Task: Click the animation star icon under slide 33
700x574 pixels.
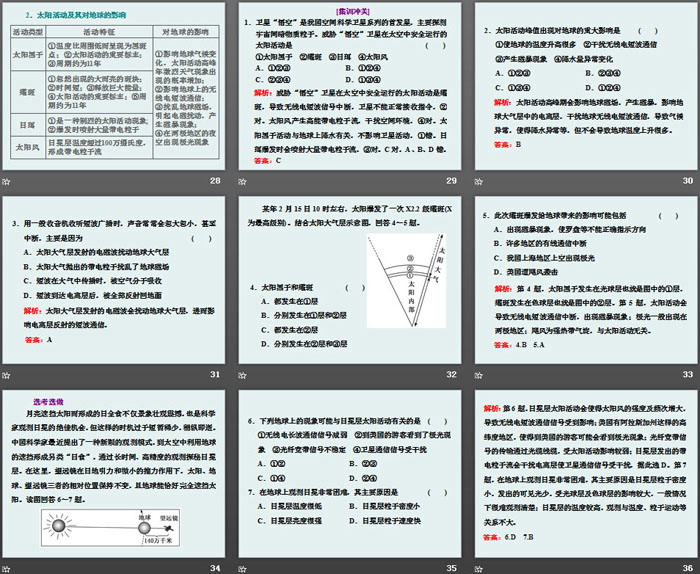Action: (x=479, y=375)
